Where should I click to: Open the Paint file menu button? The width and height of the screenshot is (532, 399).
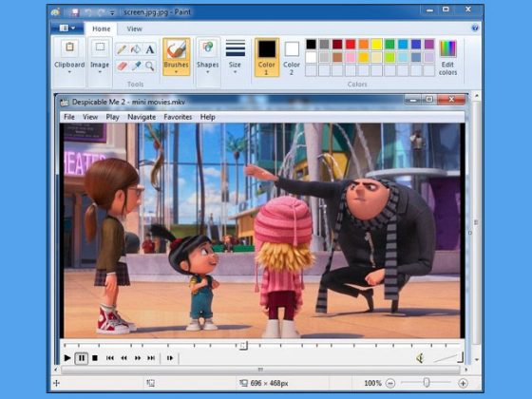(x=66, y=28)
